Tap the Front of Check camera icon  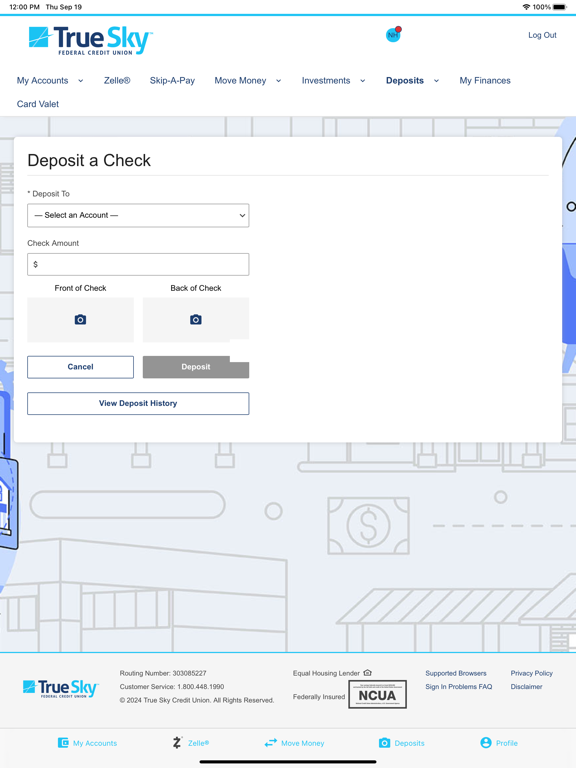(x=80, y=320)
